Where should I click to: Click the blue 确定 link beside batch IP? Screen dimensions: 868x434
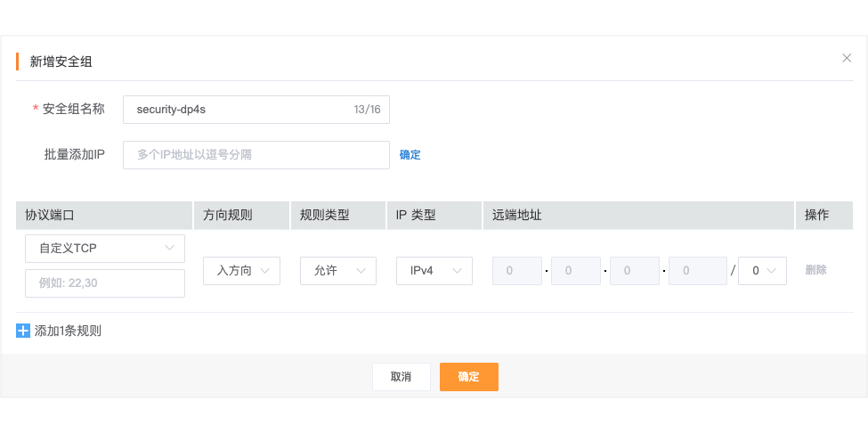coord(410,155)
